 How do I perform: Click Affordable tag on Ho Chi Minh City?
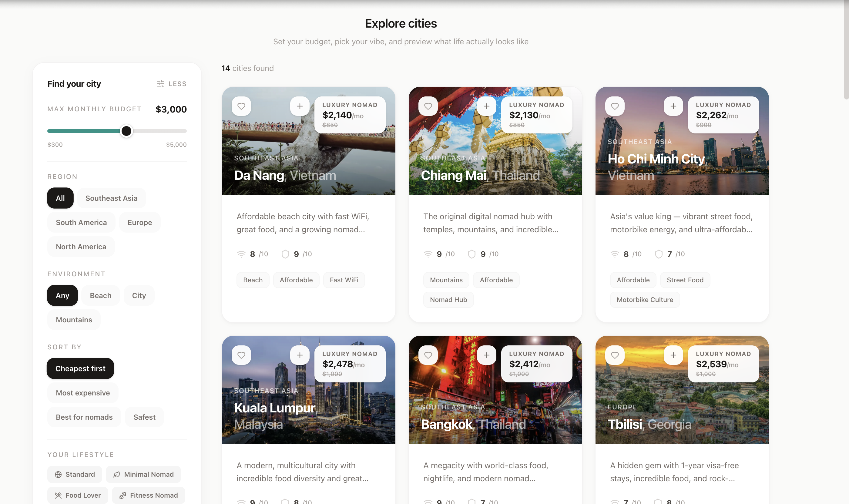pos(633,280)
